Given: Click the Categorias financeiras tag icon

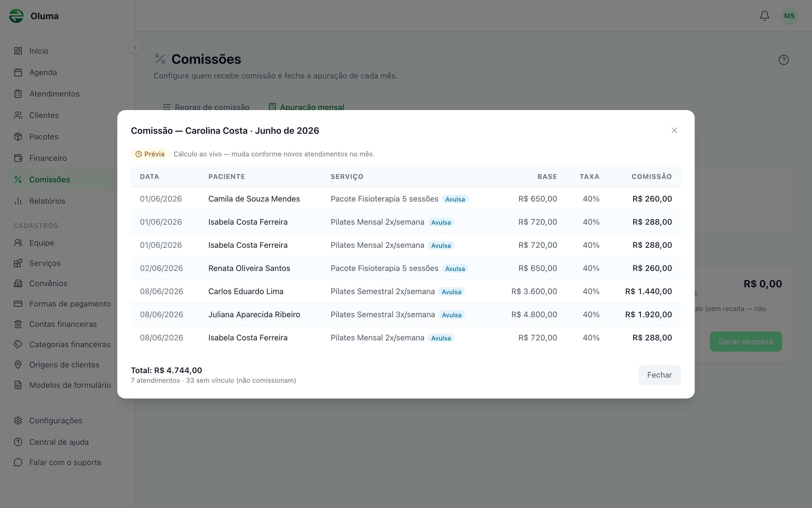Looking at the screenshot, I should (x=18, y=344).
